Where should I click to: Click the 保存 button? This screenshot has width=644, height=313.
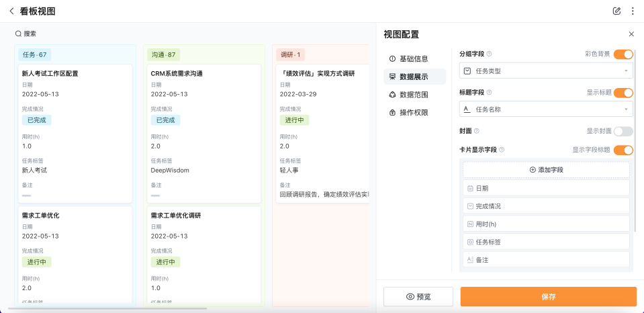click(x=548, y=297)
